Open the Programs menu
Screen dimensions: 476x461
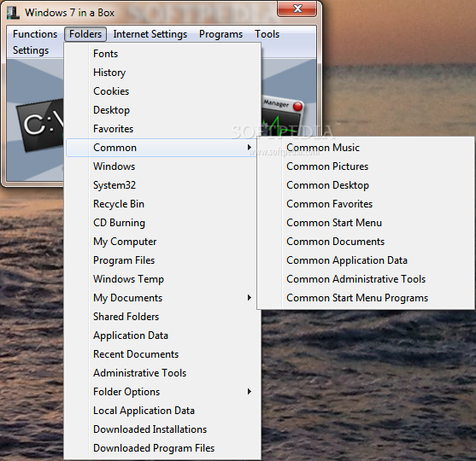point(220,34)
